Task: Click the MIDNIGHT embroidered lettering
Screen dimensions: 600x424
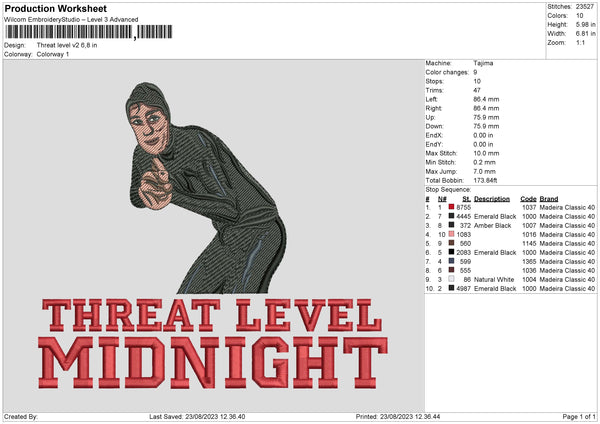Action: (x=213, y=363)
